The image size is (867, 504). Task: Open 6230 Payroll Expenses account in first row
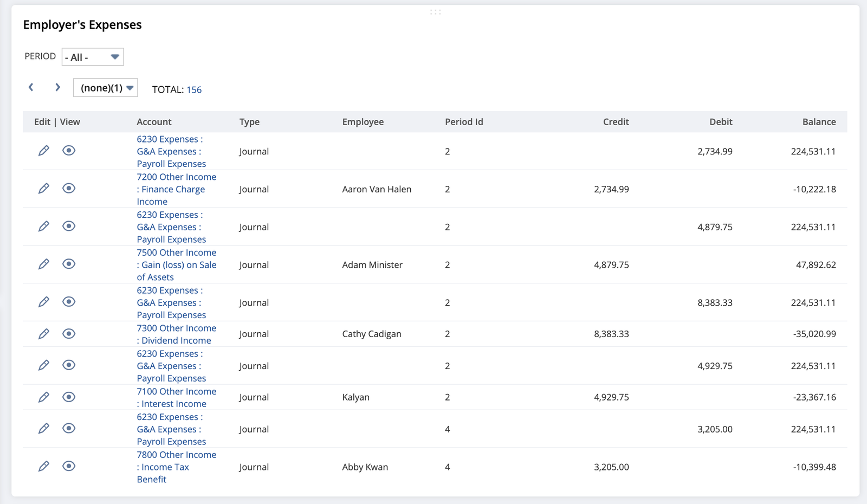(171, 151)
